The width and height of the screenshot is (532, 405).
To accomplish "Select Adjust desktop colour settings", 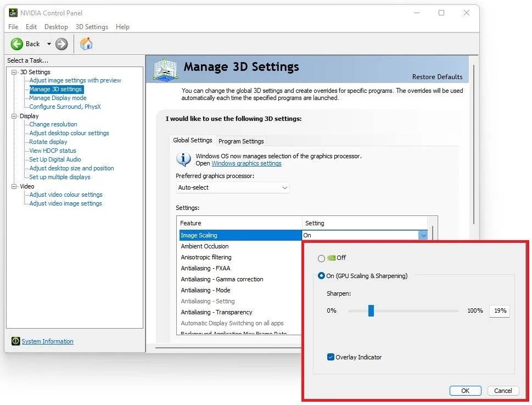I will coord(69,134).
